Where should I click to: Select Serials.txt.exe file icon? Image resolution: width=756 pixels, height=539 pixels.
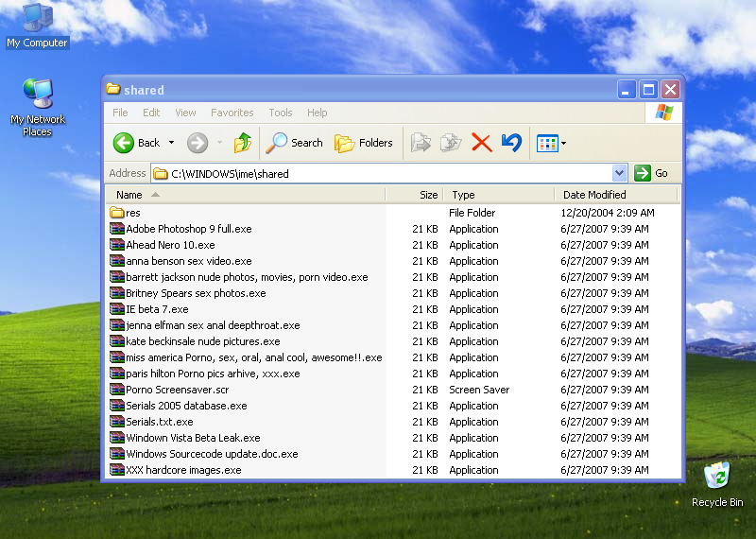[x=116, y=421]
